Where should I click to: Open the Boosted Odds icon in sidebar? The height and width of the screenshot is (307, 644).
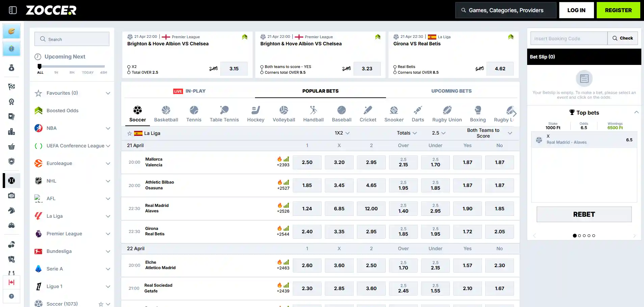click(38, 111)
